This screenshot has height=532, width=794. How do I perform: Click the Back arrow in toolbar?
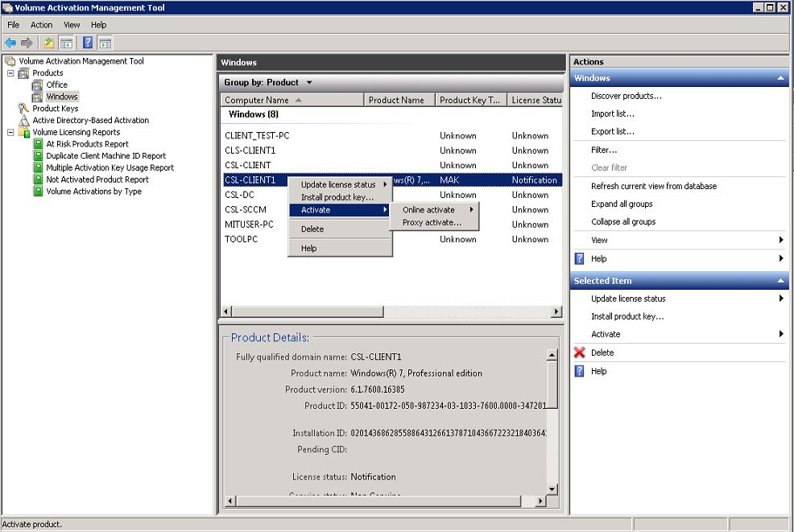pyautogui.click(x=10, y=43)
